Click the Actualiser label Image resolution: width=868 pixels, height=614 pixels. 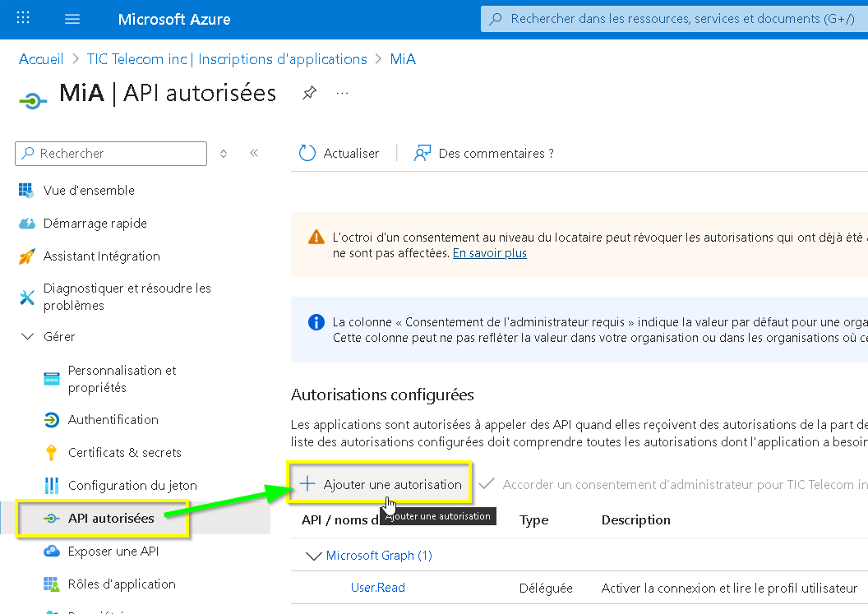pos(351,154)
